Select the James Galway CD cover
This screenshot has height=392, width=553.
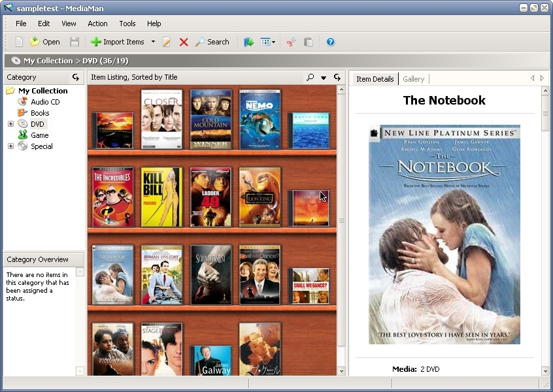tap(211, 361)
